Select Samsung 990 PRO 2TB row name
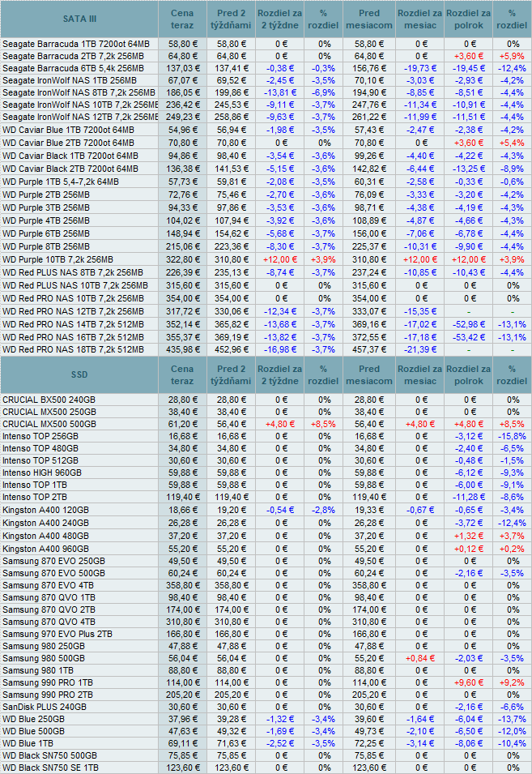 [x=48, y=695]
